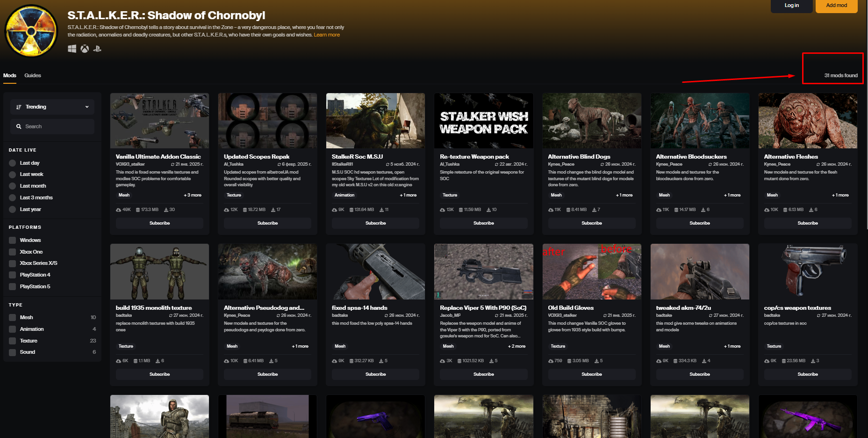This screenshot has width=868, height=438.
Task: Click the downloads icon showing 4 on tweaked akm-74/2u
Action: [704, 361]
